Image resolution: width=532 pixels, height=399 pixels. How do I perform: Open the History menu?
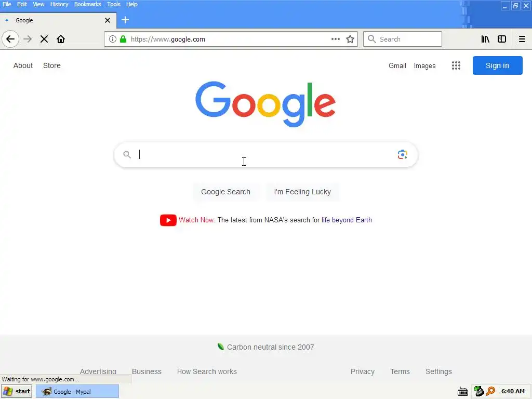59,4
